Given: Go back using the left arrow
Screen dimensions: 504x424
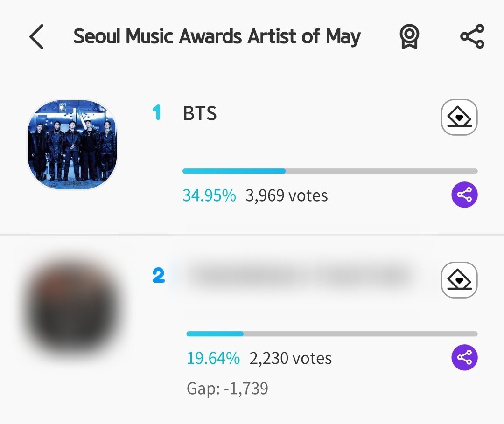Looking at the screenshot, I should [x=36, y=37].
